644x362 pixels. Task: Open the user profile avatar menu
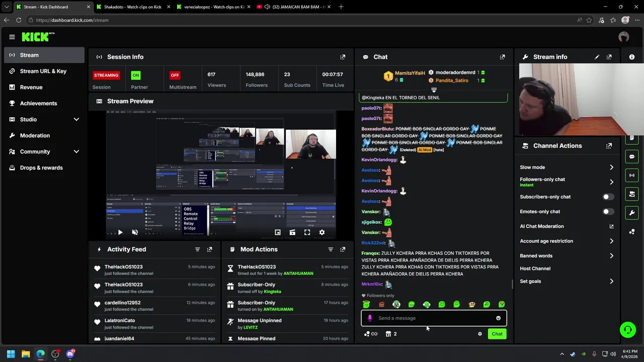(624, 37)
